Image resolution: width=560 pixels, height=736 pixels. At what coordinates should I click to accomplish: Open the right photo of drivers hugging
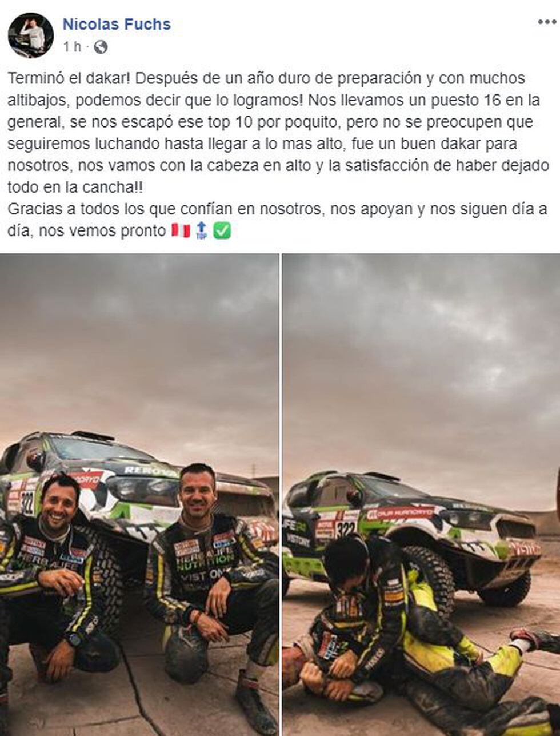(421, 495)
